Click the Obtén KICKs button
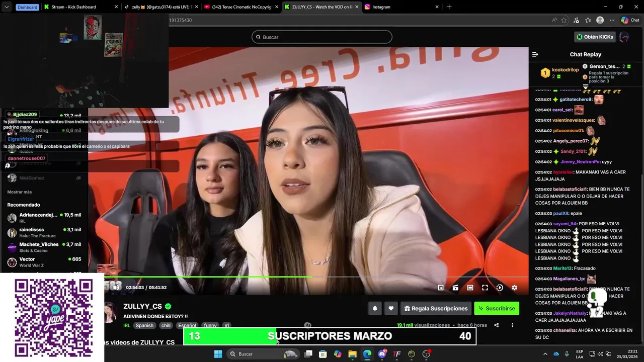 coord(595,37)
